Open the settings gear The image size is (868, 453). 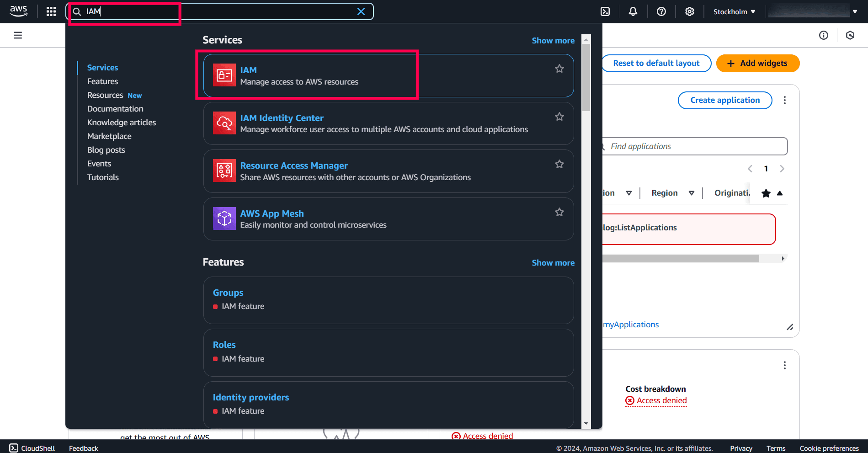tap(689, 11)
